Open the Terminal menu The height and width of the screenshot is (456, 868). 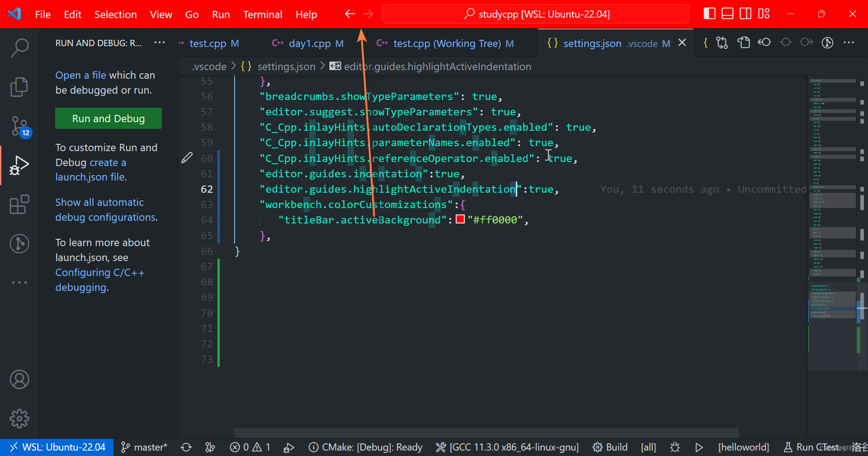263,14
